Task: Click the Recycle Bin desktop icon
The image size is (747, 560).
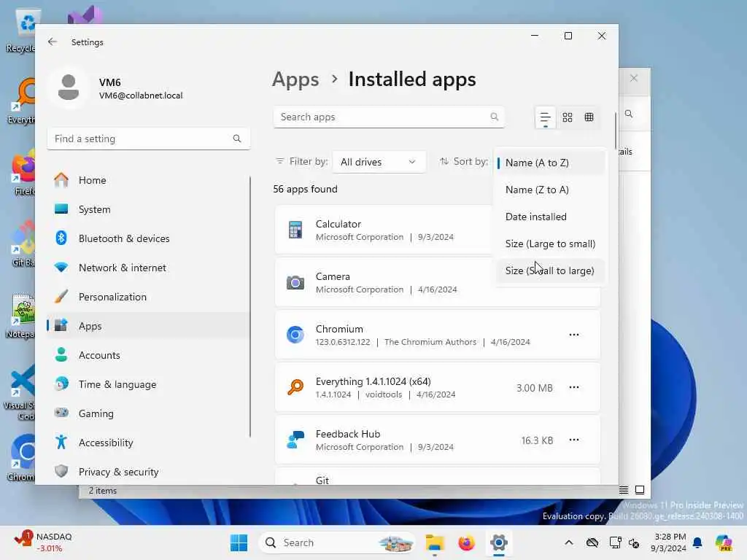Action: click(x=21, y=31)
